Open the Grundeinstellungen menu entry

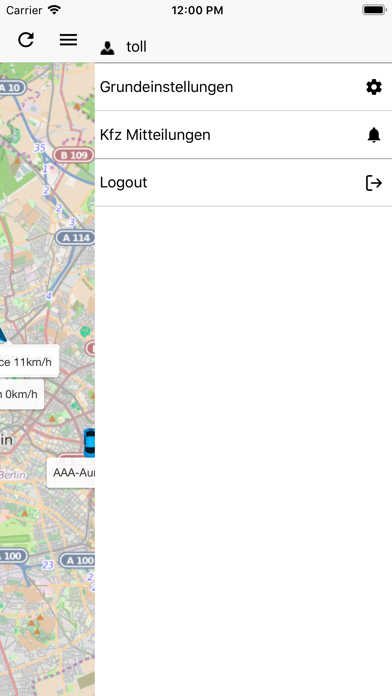(243, 87)
